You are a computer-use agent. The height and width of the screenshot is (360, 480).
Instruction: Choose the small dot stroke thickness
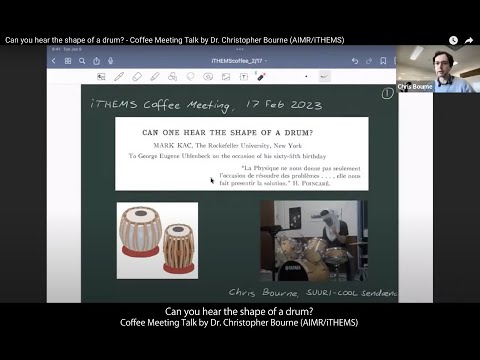[306, 77]
